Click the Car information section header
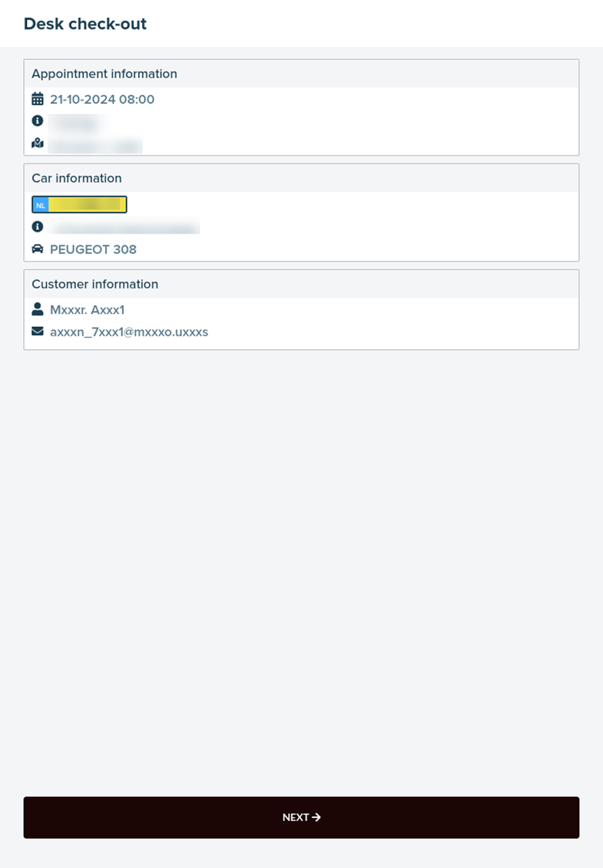The width and height of the screenshot is (603, 868). 77,179
